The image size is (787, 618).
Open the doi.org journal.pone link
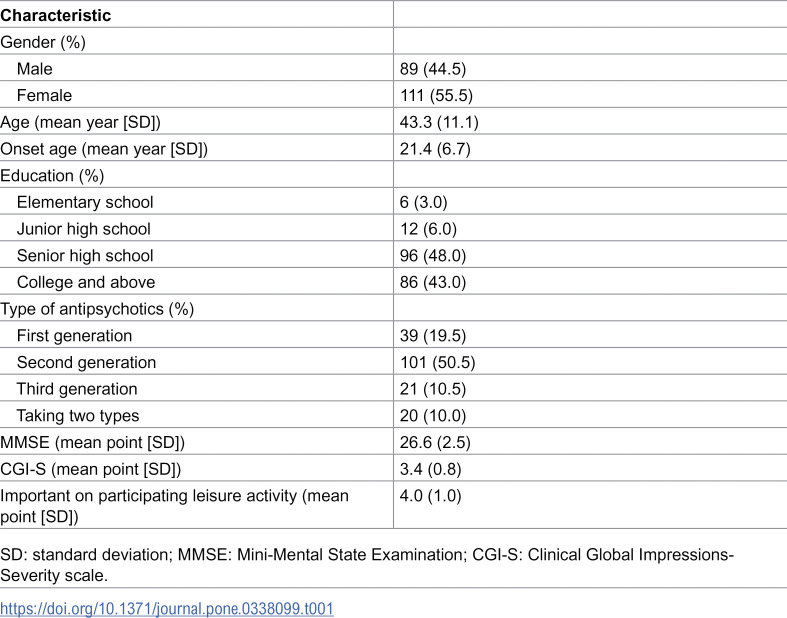pos(167,608)
